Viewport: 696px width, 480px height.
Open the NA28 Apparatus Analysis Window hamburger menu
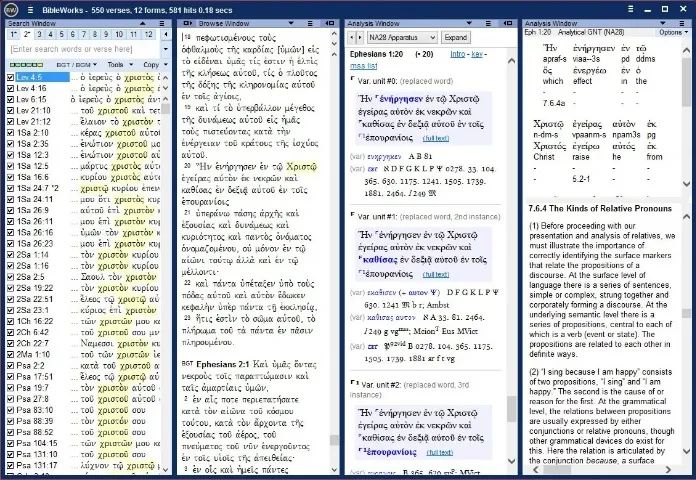tap(488, 23)
